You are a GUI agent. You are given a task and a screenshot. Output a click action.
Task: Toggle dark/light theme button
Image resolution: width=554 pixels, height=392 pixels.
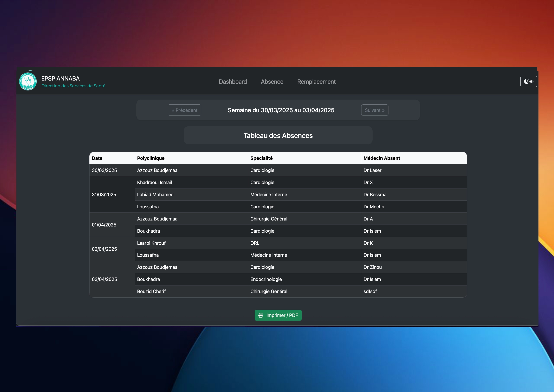click(528, 82)
